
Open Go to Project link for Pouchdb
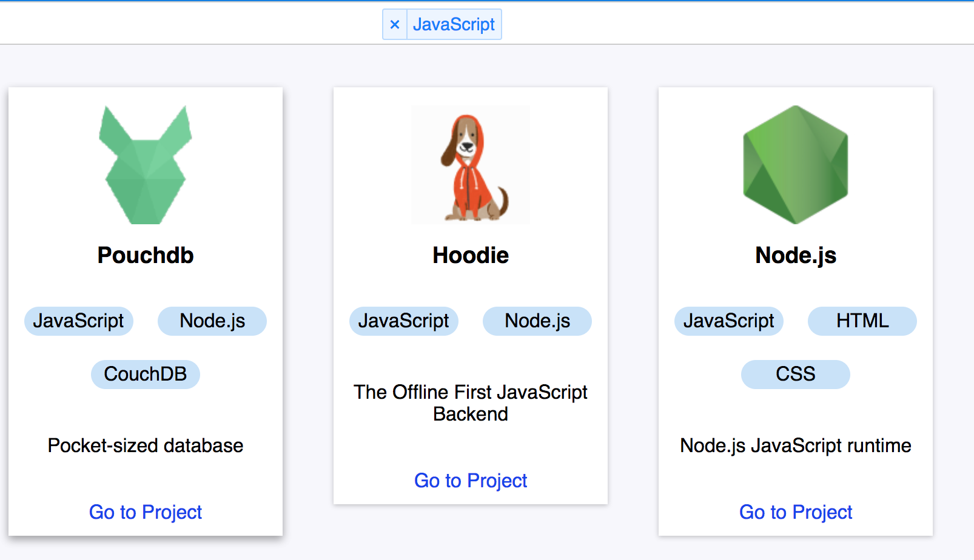[146, 512]
